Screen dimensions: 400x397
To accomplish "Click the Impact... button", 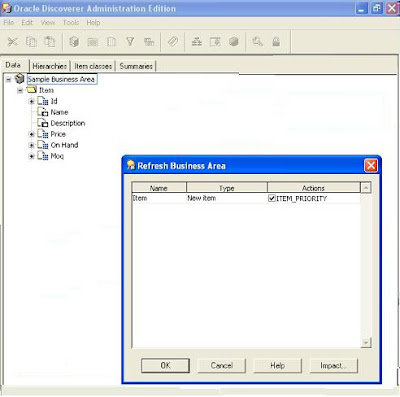I will coord(334,366).
